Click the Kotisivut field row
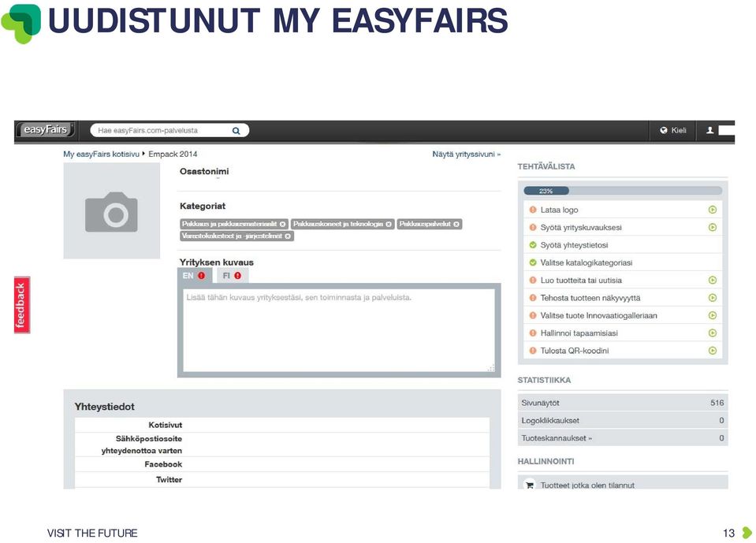756x543 pixels. coord(282,425)
